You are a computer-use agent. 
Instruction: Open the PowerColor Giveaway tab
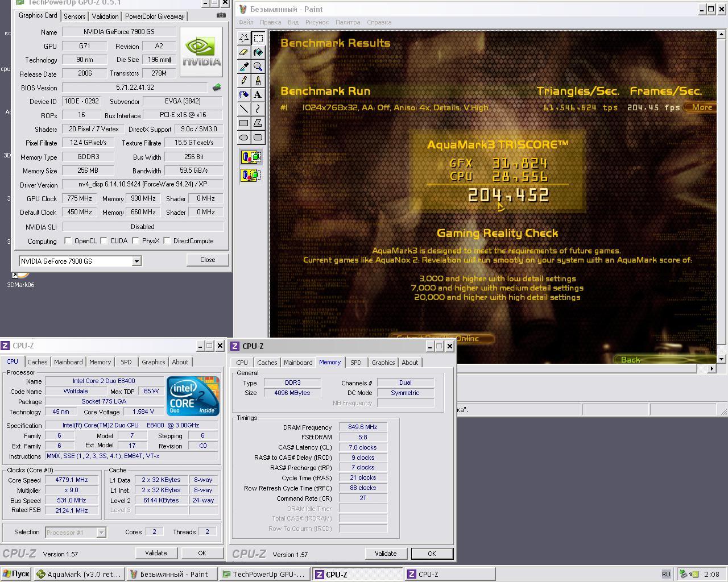coord(155,16)
